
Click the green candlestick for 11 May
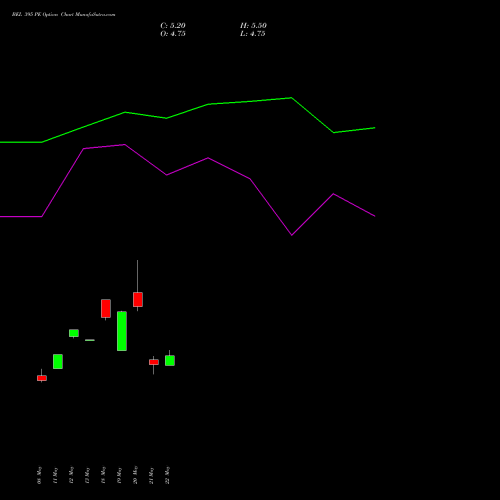(x=58, y=361)
